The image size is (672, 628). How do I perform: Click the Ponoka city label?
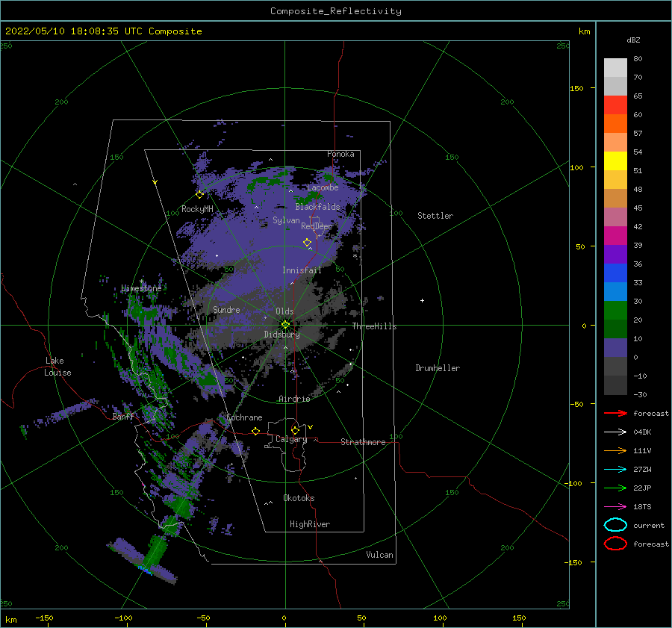tap(340, 154)
